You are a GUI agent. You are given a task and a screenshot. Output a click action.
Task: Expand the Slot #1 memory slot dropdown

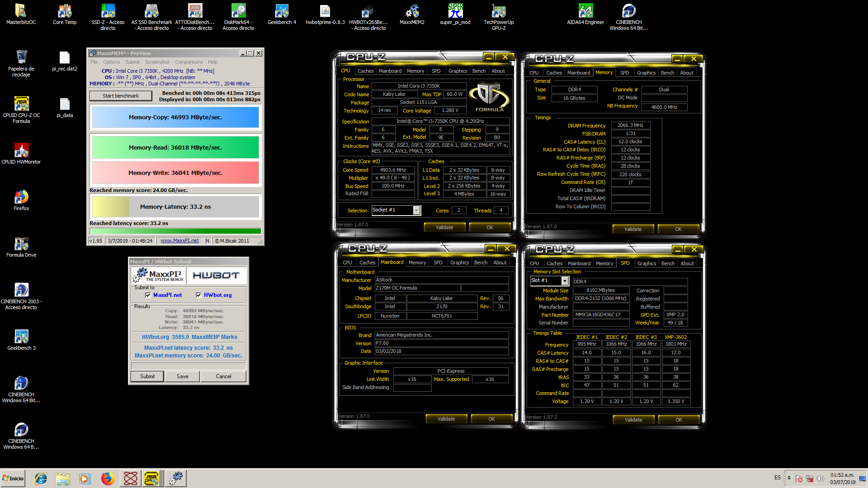tap(565, 281)
